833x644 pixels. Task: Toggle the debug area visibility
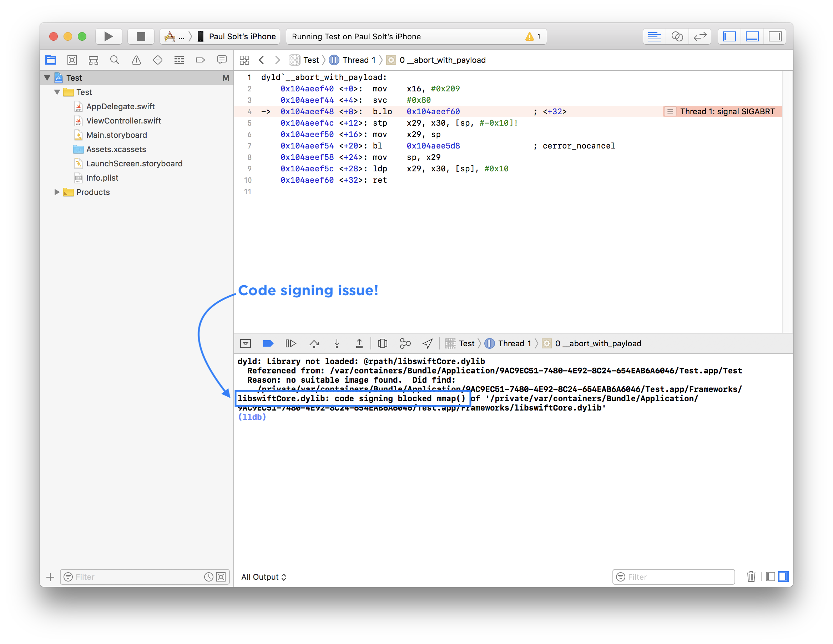tap(752, 36)
